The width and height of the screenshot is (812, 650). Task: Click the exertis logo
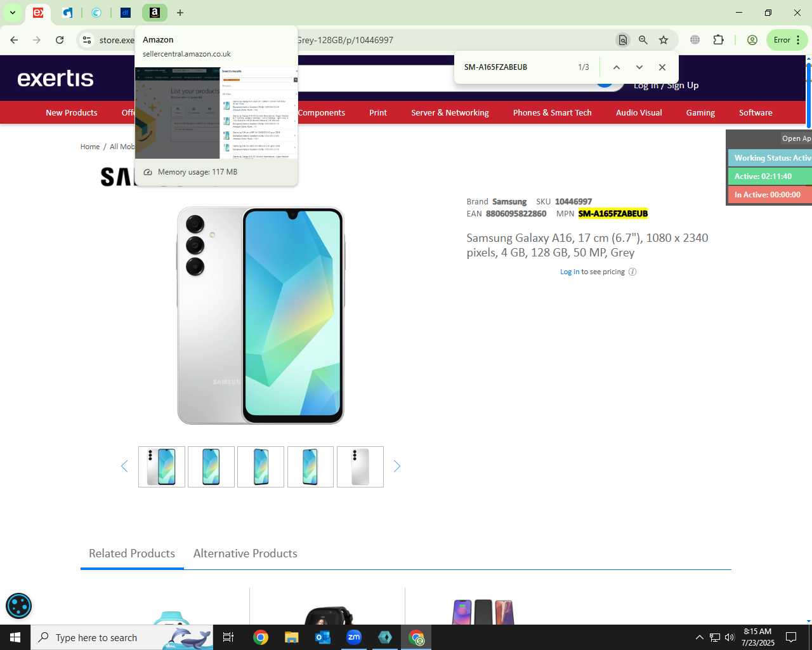coord(56,78)
